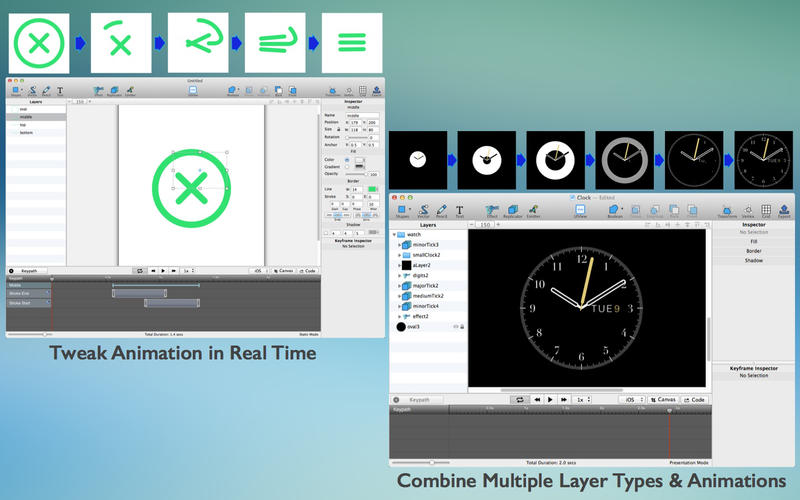Click the green border line color swatch
800x500 pixels.
coord(372,189)
